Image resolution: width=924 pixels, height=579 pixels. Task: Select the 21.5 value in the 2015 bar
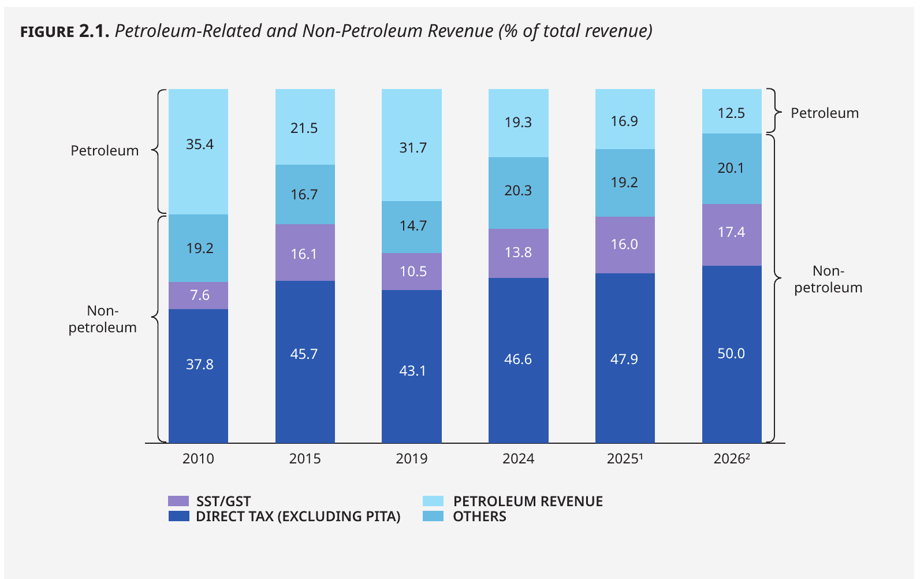304,128
